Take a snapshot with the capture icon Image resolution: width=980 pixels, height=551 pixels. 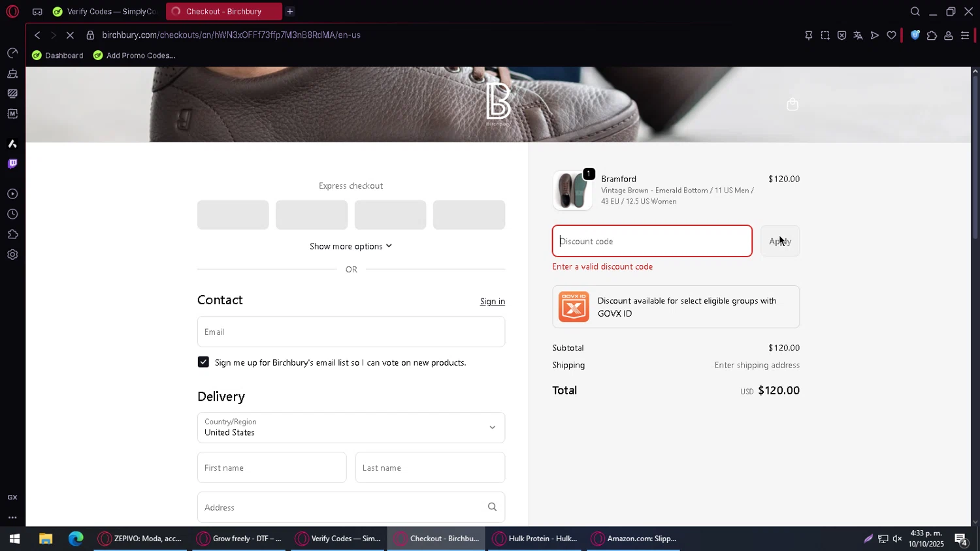[825, 35]
